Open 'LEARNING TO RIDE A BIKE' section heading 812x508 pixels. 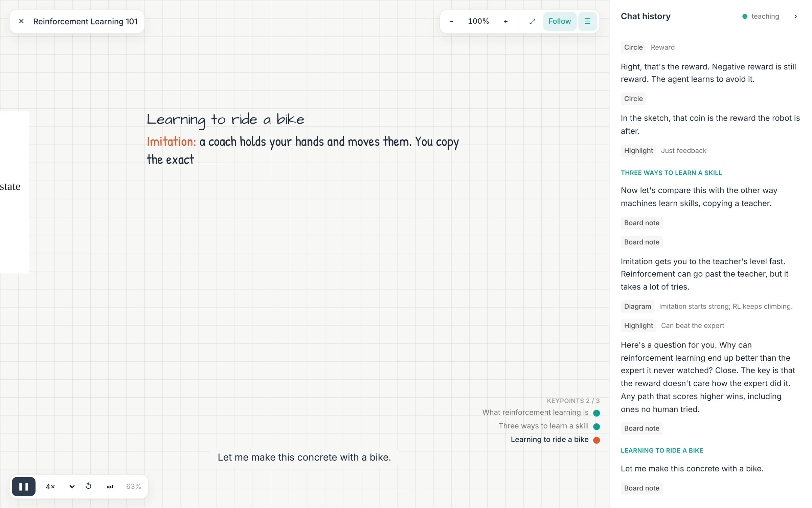click(662, 450)
